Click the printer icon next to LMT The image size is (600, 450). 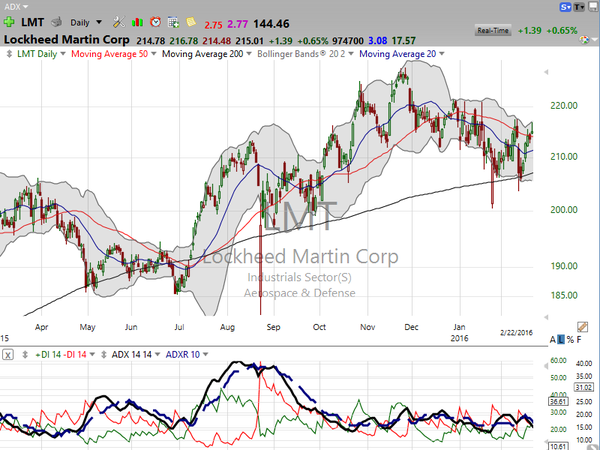click(x=57, y=22)
